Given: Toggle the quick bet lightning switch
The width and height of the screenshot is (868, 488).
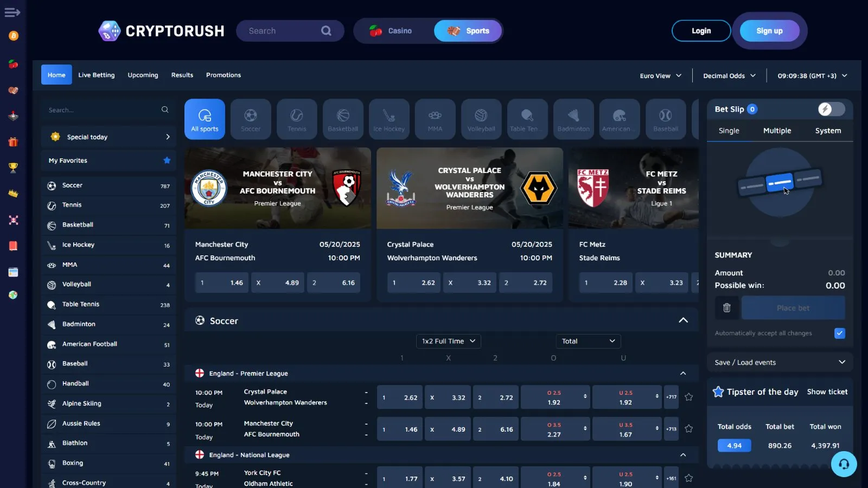Looking at the screenshot, I should (x=831, y=109).
